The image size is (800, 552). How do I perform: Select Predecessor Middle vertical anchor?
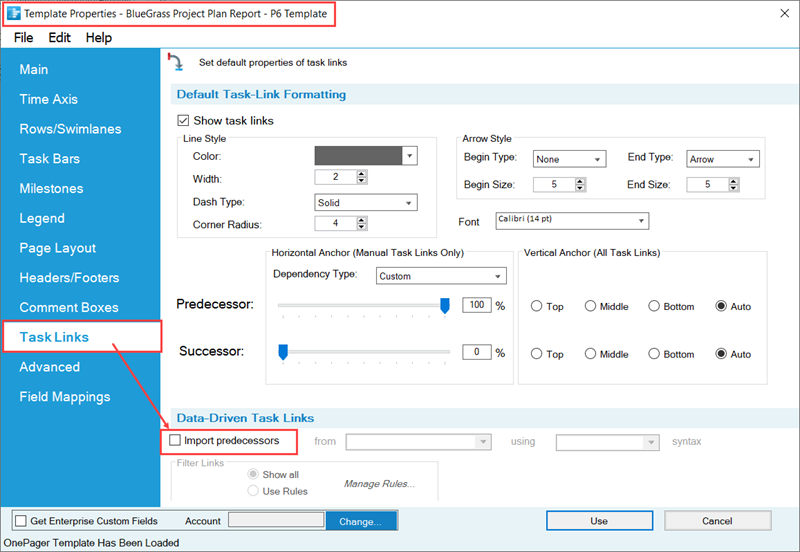pos(590,306)
